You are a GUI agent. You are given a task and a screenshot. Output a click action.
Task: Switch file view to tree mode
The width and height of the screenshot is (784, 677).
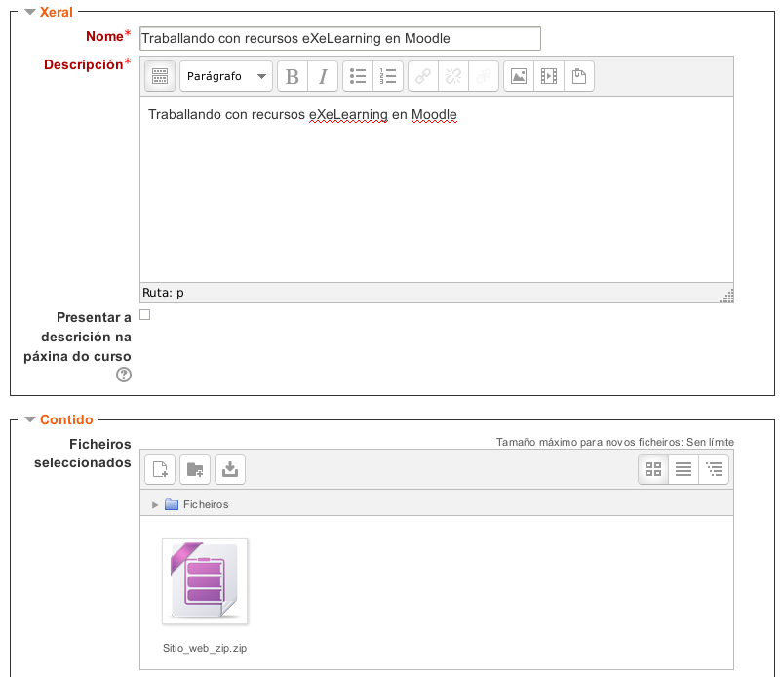pos(714,469)
